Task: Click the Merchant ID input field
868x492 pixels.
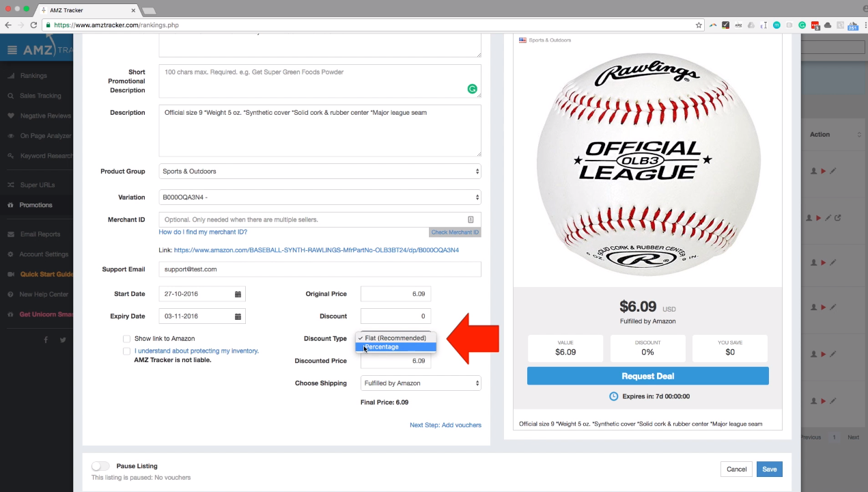Action: tap(320, 219)
